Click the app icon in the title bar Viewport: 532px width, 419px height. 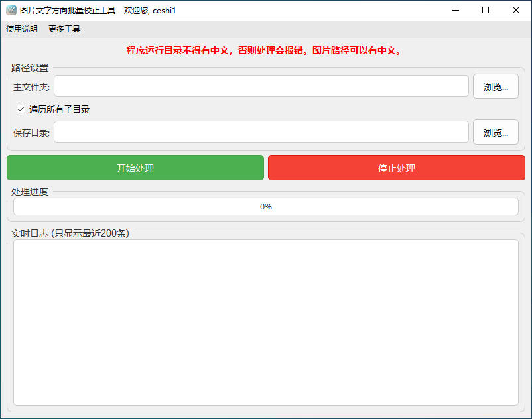tap(12, 10)
